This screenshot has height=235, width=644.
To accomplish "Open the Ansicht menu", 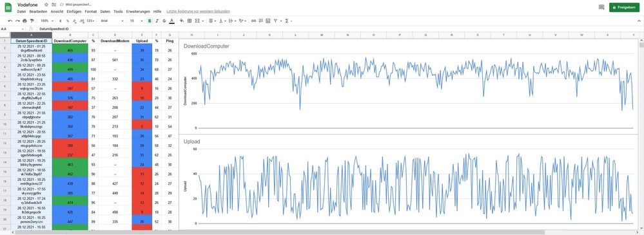I will 57,12.
